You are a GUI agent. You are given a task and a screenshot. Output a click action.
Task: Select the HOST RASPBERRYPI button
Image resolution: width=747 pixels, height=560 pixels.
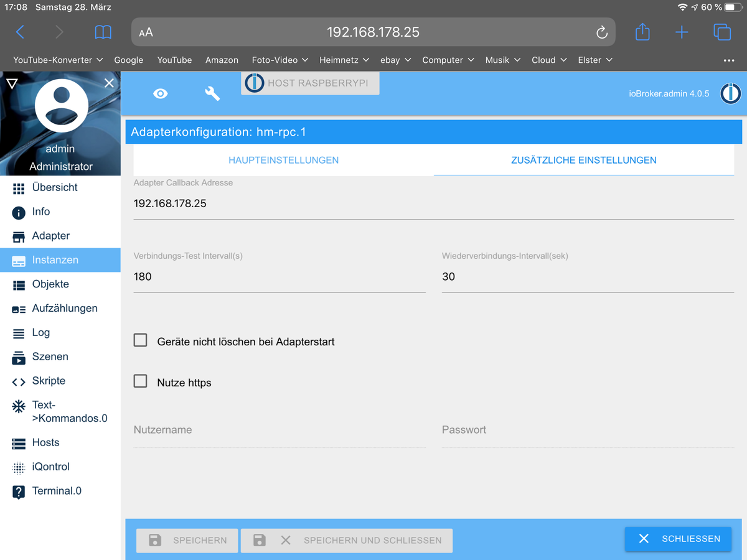310,83
